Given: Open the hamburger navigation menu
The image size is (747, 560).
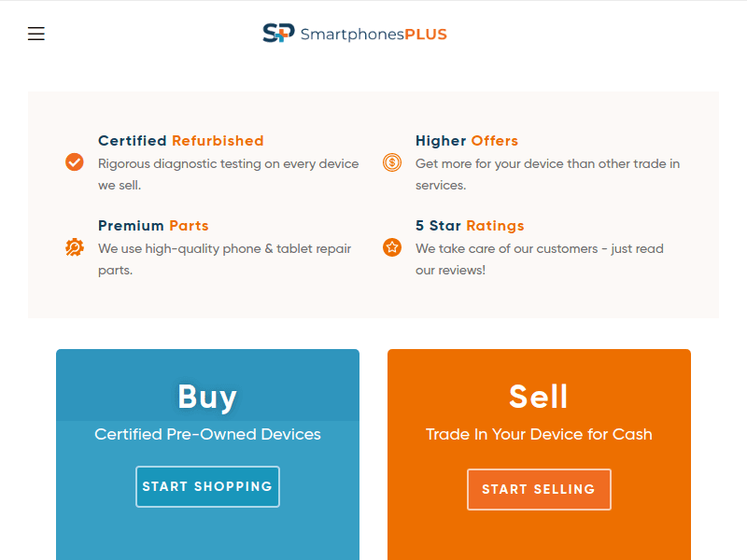Looking at the screenshot, I should point(35,33).
